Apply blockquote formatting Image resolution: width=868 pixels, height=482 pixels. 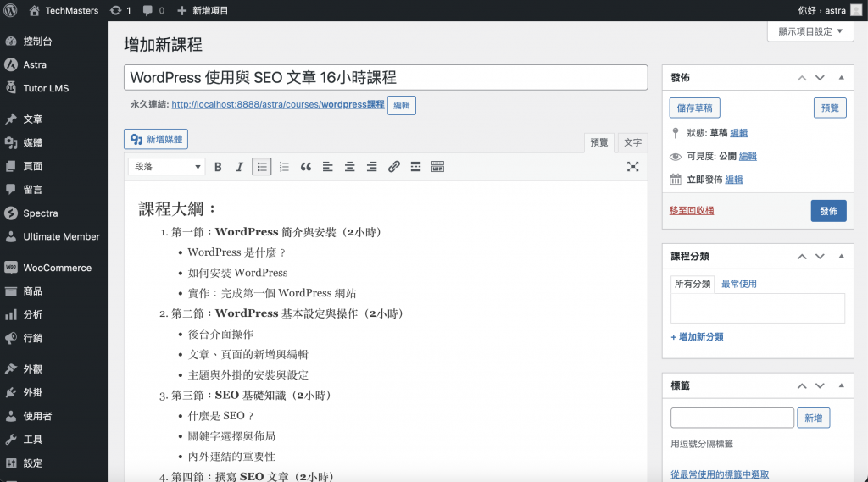coord(305,167)
